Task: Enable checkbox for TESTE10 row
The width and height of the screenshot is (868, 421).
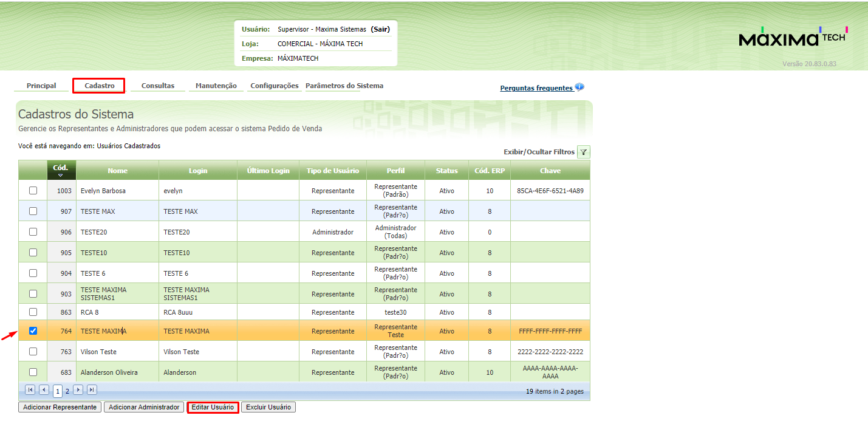Action: pos(33,252)
